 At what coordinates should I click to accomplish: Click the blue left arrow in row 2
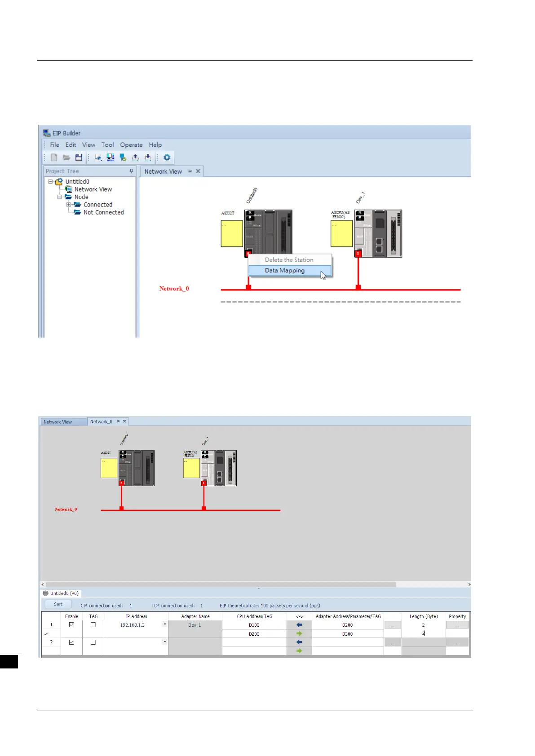click(299, 642)
